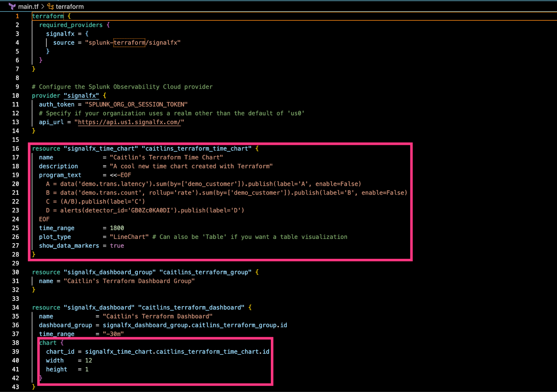This screenshot has height=392, width=557.
Task: Select the terraform breadcrumb symbol entry
Action: click(x=70, y=6)
